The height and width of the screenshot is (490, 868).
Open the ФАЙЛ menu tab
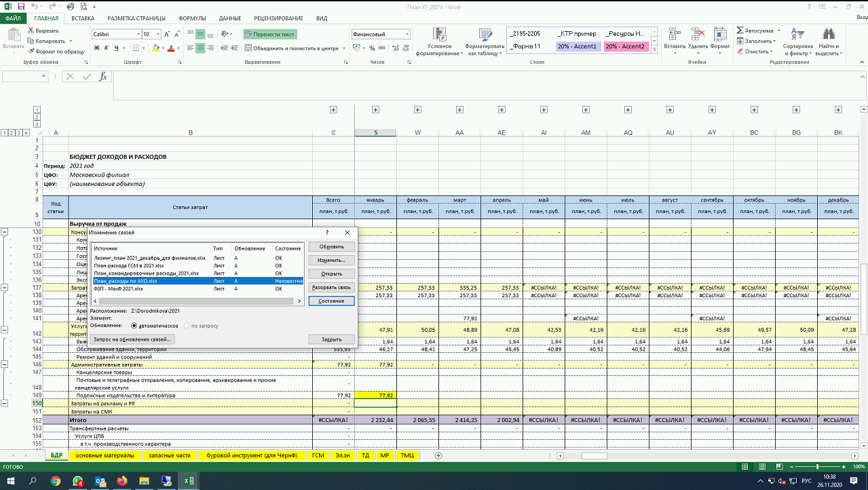click(13, 18)
